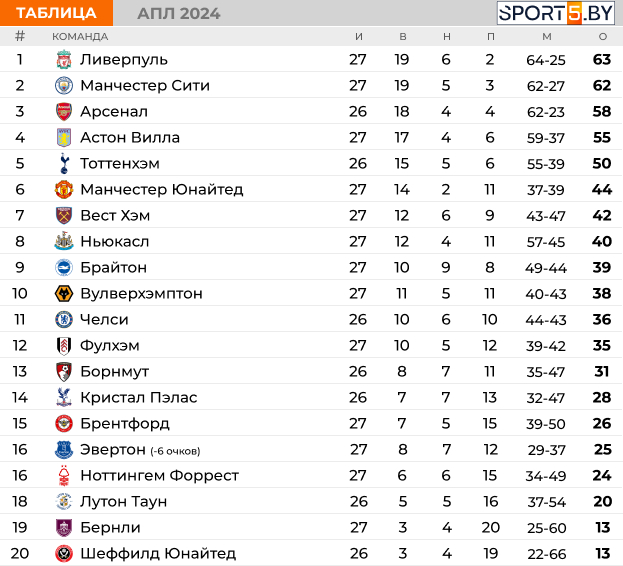
Task: Open the Астон Вилла team name link
Action: click(x=130, y=137)
